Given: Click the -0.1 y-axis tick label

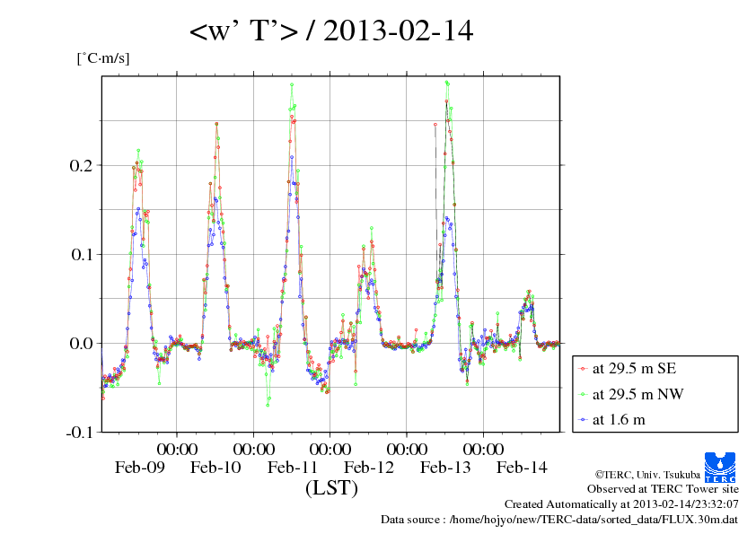Looking at the screenshot, I should coord(78,432).
